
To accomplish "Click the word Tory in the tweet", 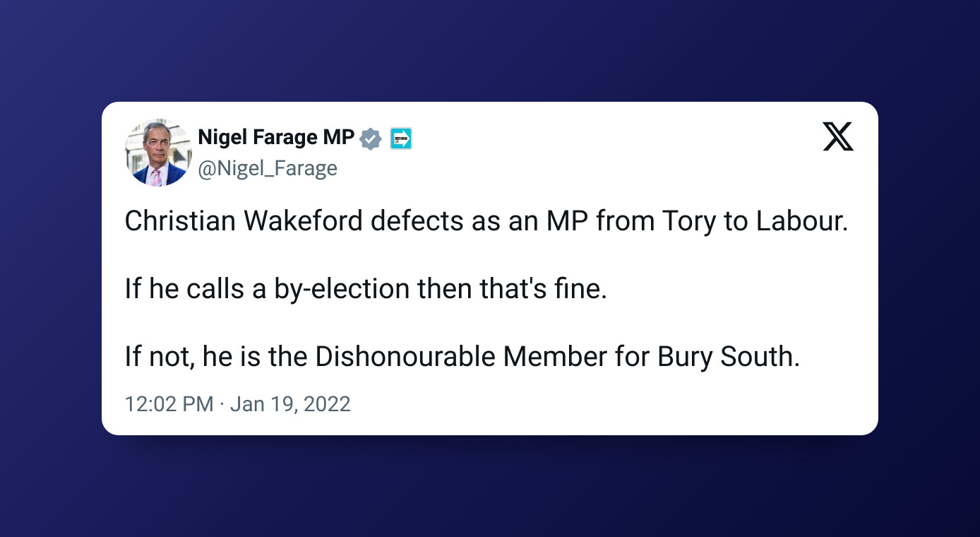I will [688, 221].
